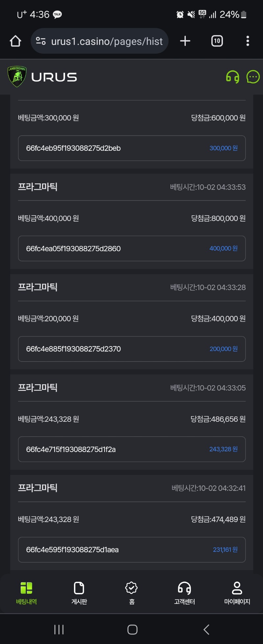Select the 베팅내역 tab in bottom navigation
This screenshot has height=644, width=263.
click(x=26, y=593)
